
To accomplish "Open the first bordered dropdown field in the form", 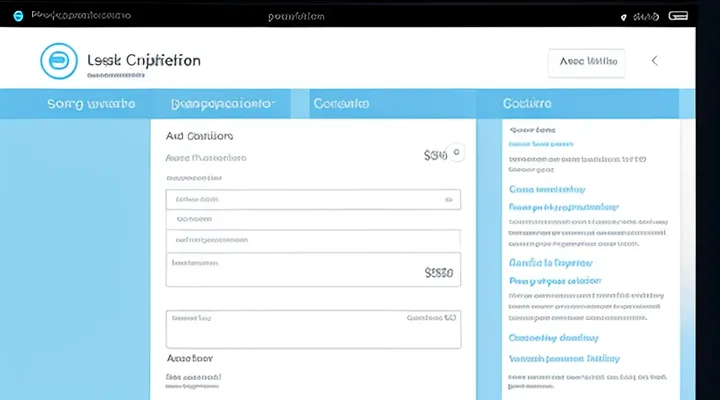I will (x=313, y=198).
